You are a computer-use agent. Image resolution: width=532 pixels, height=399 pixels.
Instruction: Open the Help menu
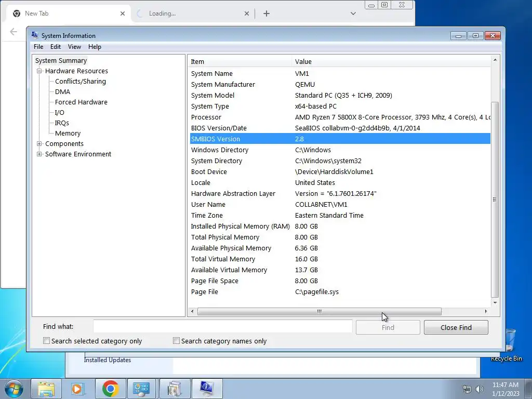click(x=95, y=47)
